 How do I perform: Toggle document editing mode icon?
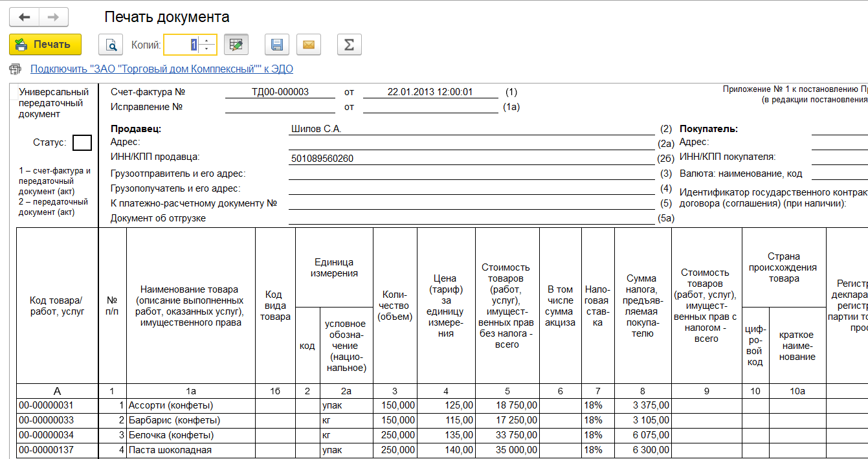click(236, 45)
